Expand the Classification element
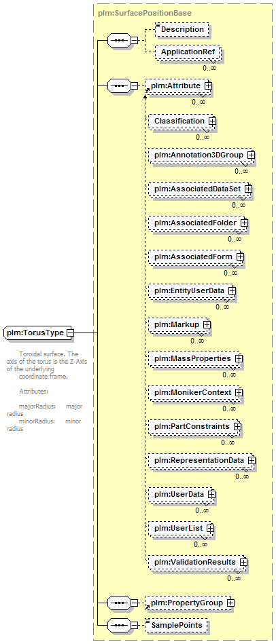 [x=212, y=121]
